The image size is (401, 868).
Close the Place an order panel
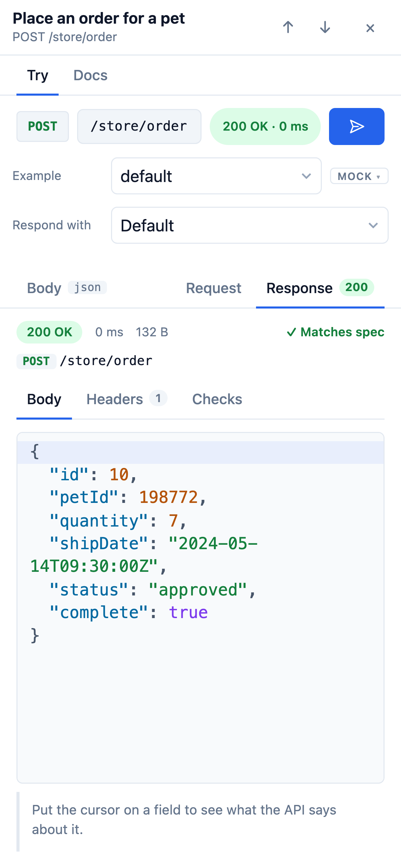(x=370, y=28)
